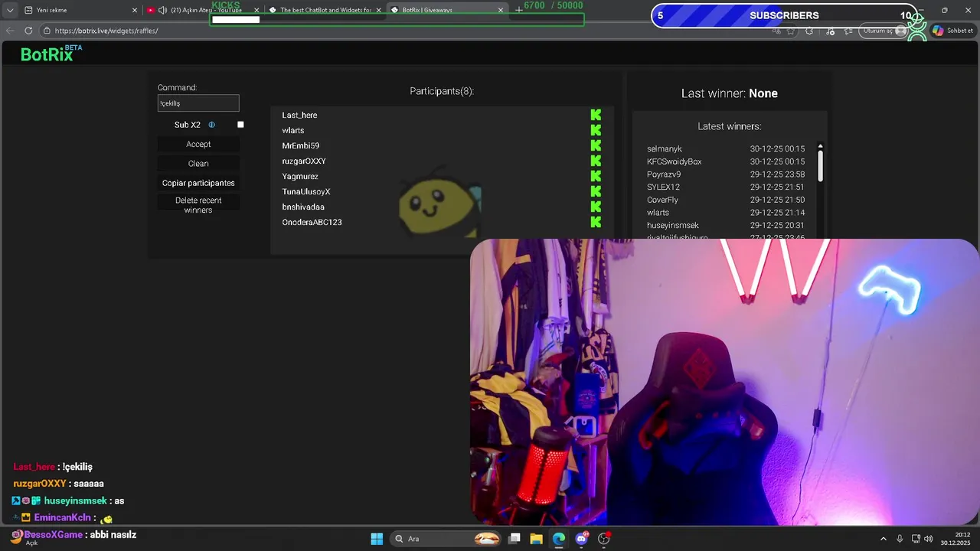Click latest winner SYLEX12
Viewport: 980px width, 551px height.
coord(663,187)
